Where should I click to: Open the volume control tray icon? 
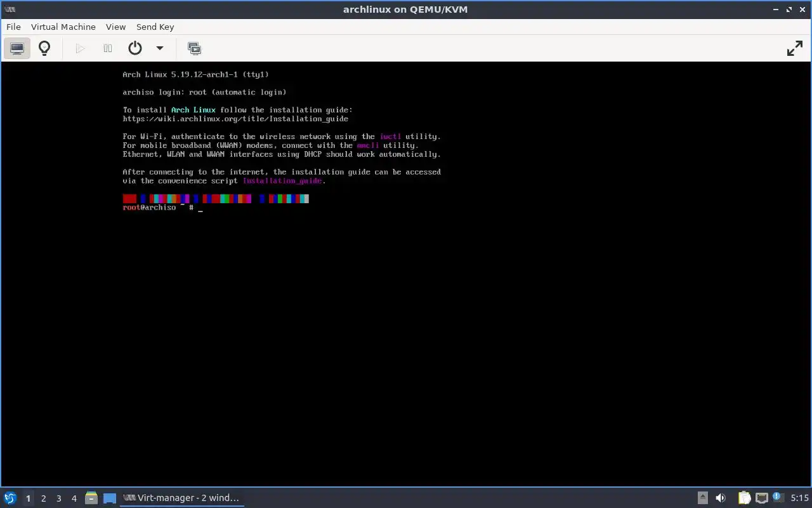point(721,498)
